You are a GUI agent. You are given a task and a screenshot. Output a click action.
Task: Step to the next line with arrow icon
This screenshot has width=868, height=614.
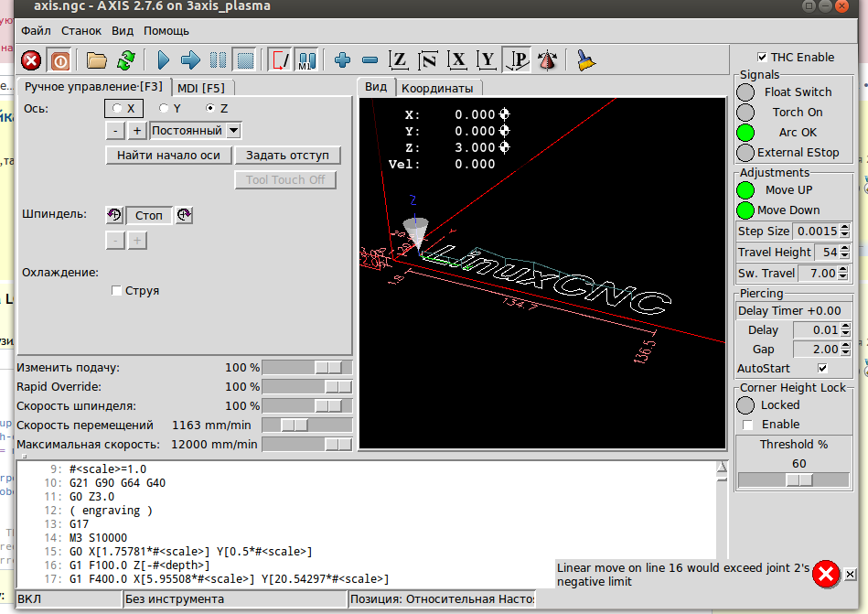click(x=190, y=60)
